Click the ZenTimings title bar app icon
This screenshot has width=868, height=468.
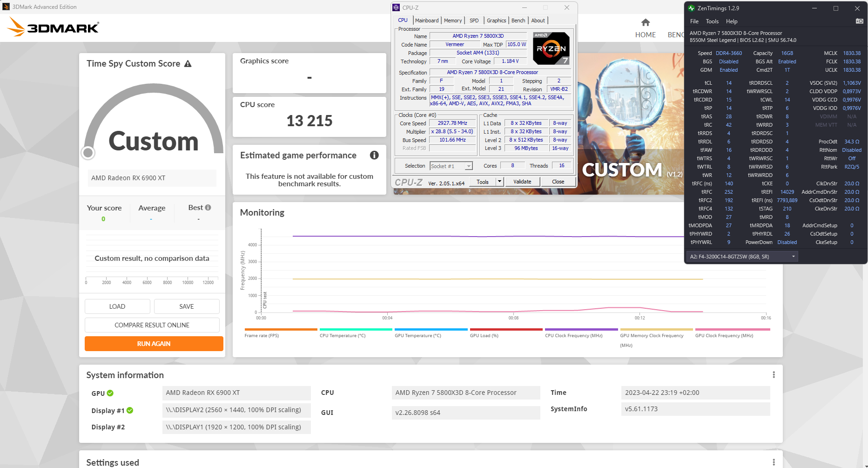(691, 8)
